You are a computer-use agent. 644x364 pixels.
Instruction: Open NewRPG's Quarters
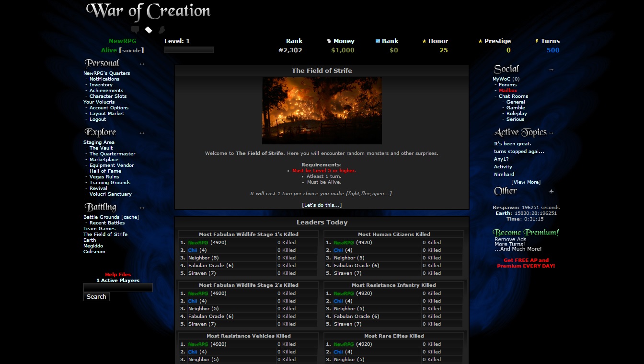[106, 73]
